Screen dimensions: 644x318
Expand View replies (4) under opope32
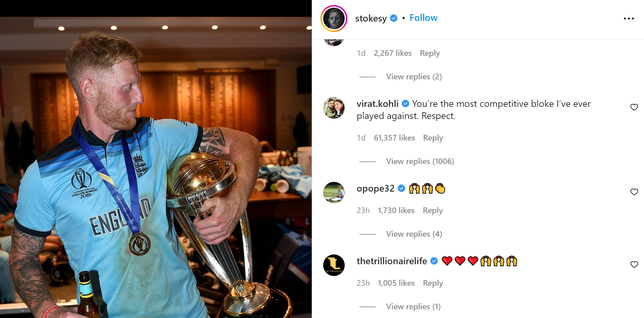click(x=414, y=234)
